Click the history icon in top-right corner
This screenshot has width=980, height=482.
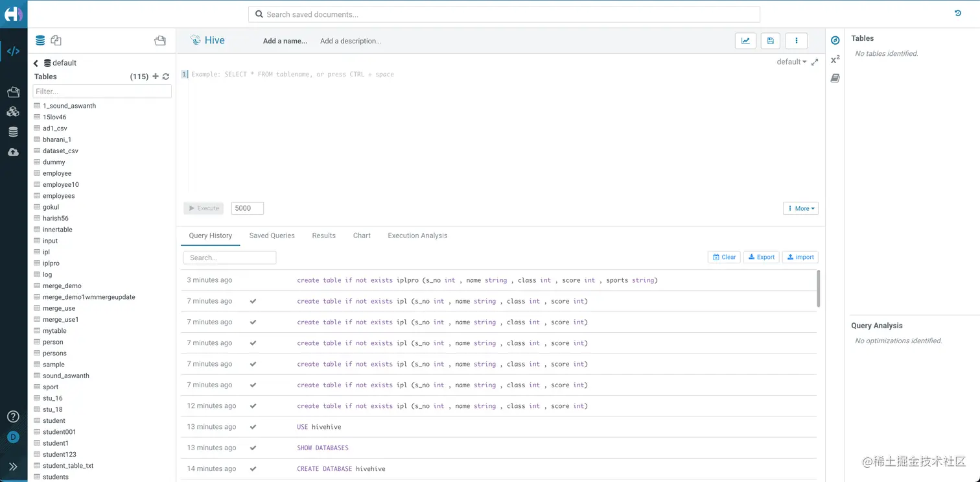tap(958, 13)
